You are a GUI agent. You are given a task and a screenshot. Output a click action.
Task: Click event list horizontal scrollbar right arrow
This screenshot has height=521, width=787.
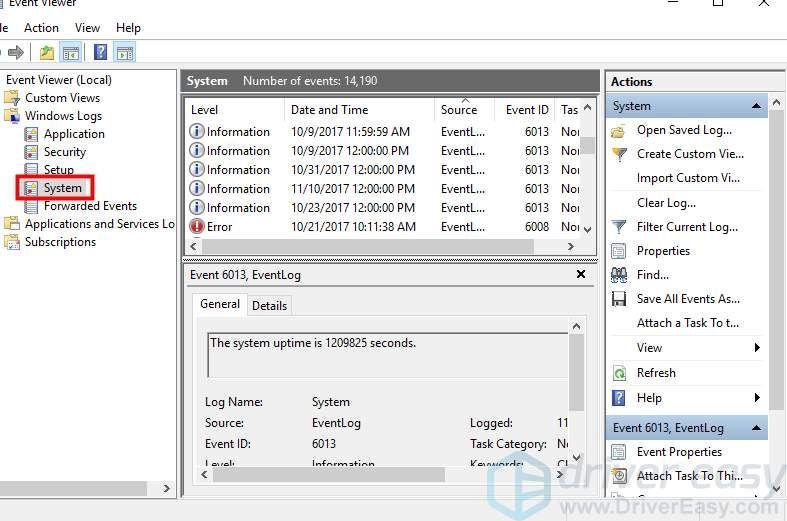coord(571,246)
